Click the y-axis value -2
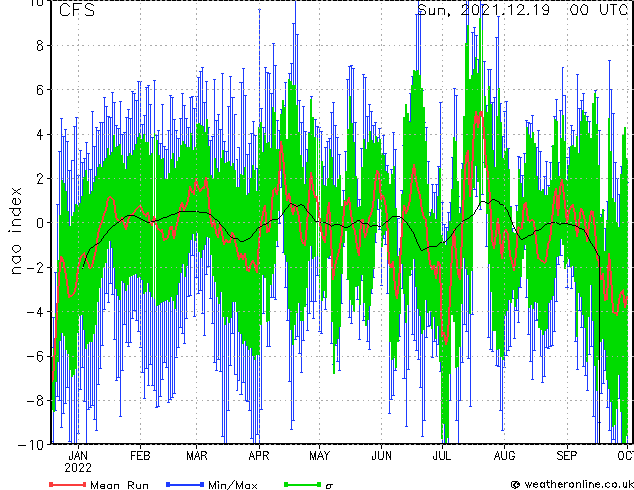Screen dimensions: 634x490 point(35,267)
